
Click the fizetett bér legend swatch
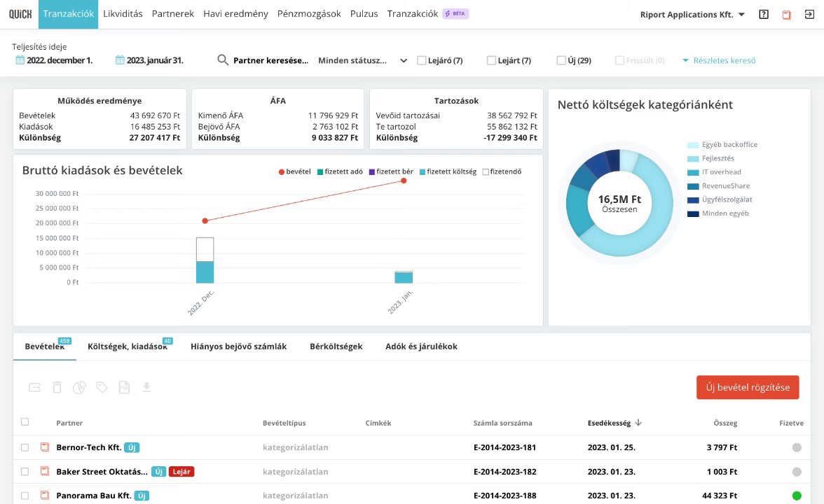(x=372, y=171)
